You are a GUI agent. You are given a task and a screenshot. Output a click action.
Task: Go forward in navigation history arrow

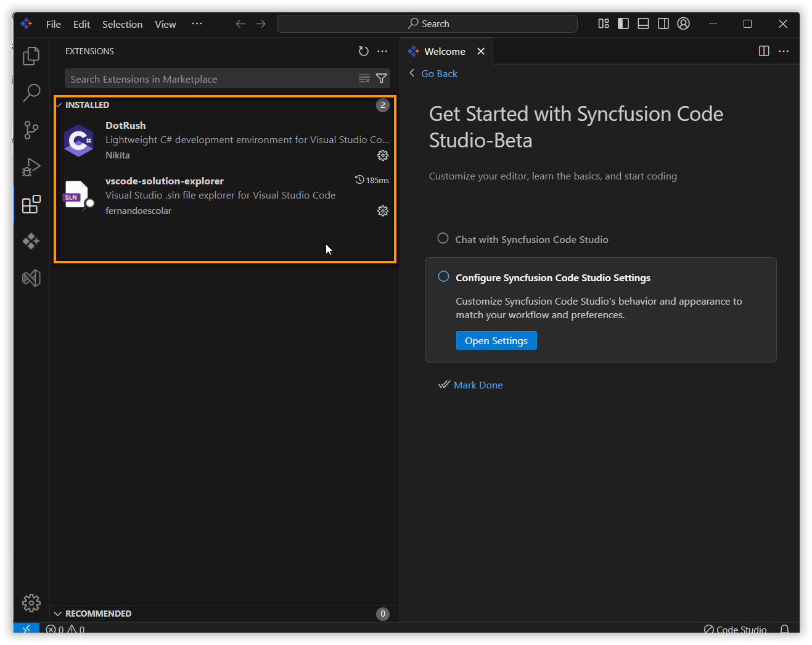tap(261, 24)
